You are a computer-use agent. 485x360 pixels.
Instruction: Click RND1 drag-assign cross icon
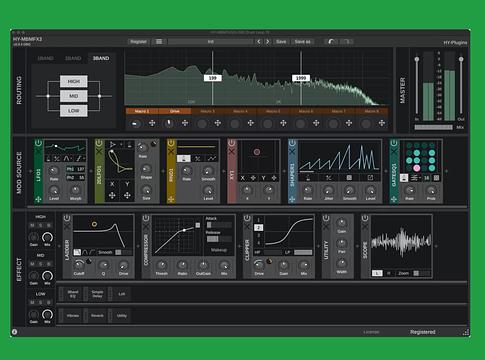click(171, 199)
